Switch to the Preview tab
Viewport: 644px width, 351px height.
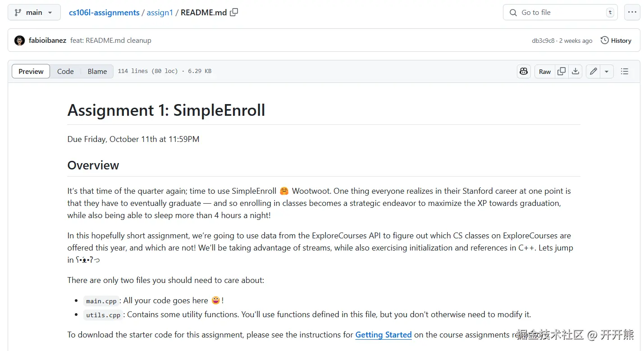point(31,71)
